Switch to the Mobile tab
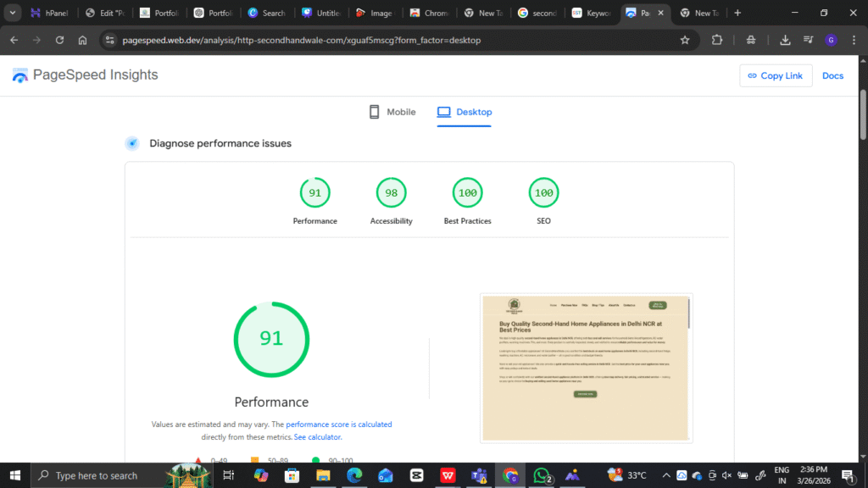 coord(392,112)
